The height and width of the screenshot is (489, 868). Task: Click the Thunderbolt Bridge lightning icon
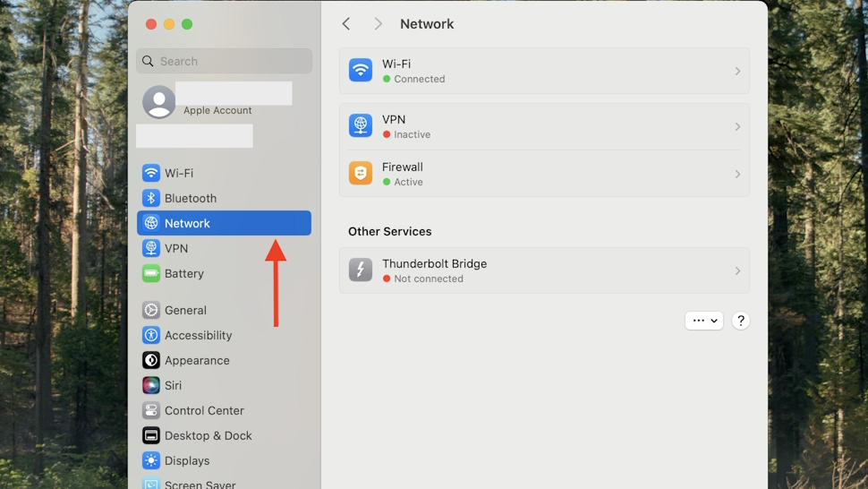tap(361, 270)
